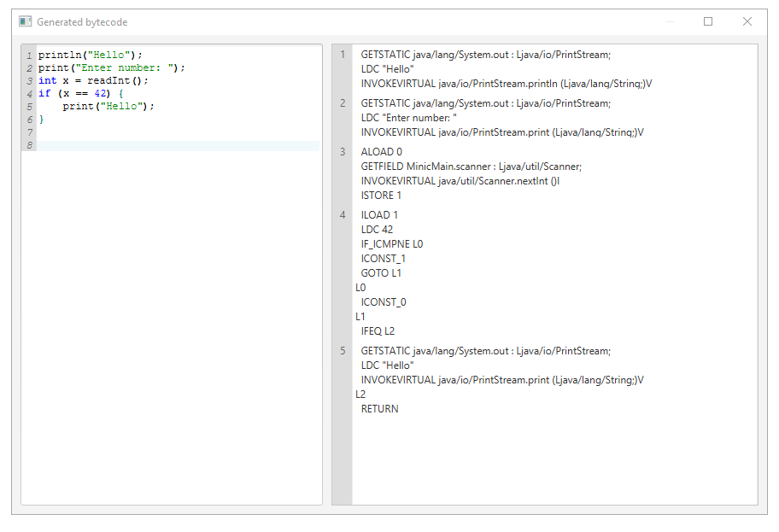Viewport: 779px width, 532px height.
Task: Click LDC "Enter number: " instruction
Action: click(408, 118)
